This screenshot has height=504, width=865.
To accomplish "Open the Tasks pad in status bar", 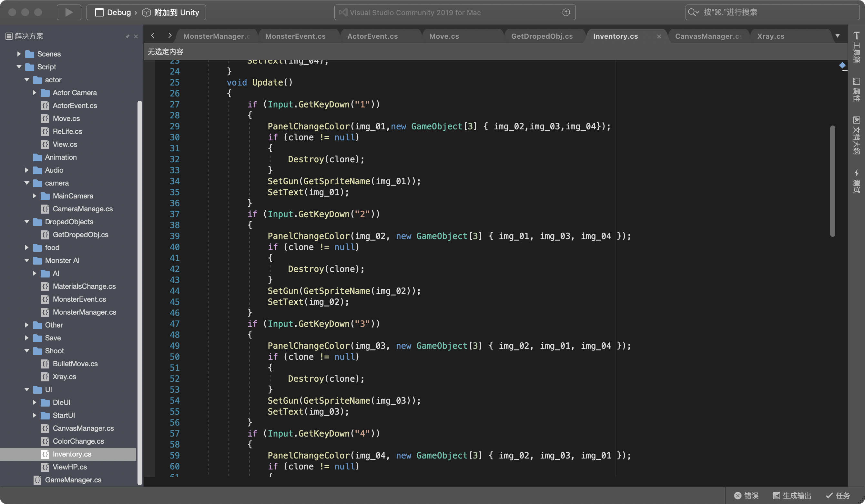I will tap(838, 495).
